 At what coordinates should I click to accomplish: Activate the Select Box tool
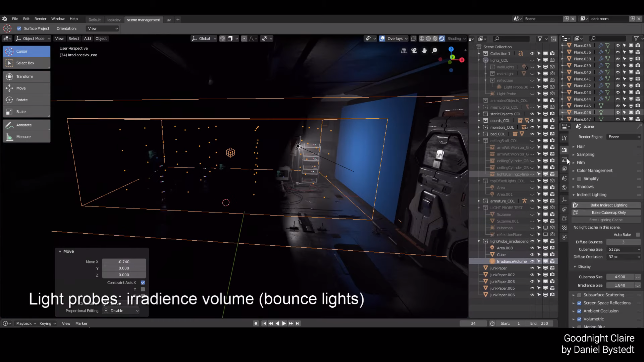click(27, 63)
